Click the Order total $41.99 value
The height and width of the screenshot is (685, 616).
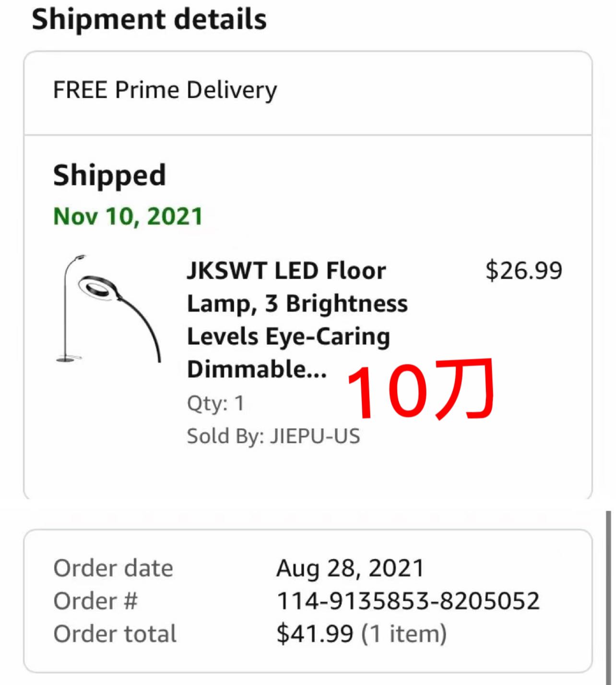pyautogui.click(x=315, y=634)
